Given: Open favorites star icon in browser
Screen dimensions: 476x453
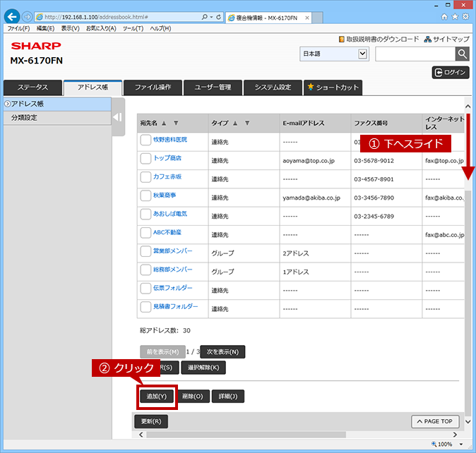Looking at the screenshot, I should (x=454, y=17).
